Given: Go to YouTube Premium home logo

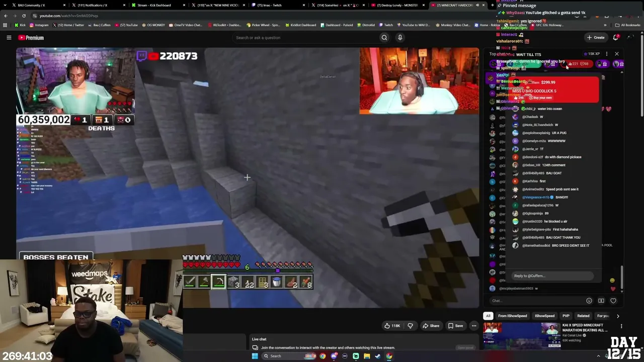Looking at the screenshot, I should coord(31,38).
